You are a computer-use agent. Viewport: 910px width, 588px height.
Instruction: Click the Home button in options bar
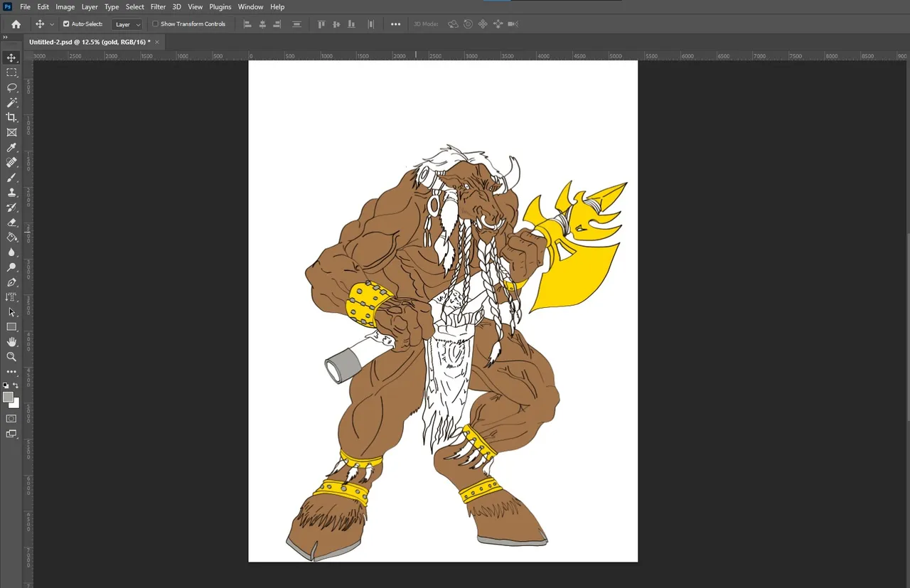click(x=16, y=24)
